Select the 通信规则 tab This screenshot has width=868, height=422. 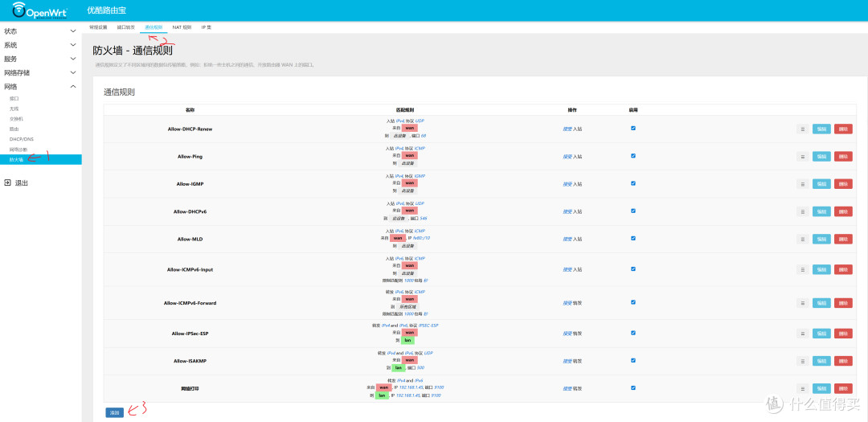(154, 27)
